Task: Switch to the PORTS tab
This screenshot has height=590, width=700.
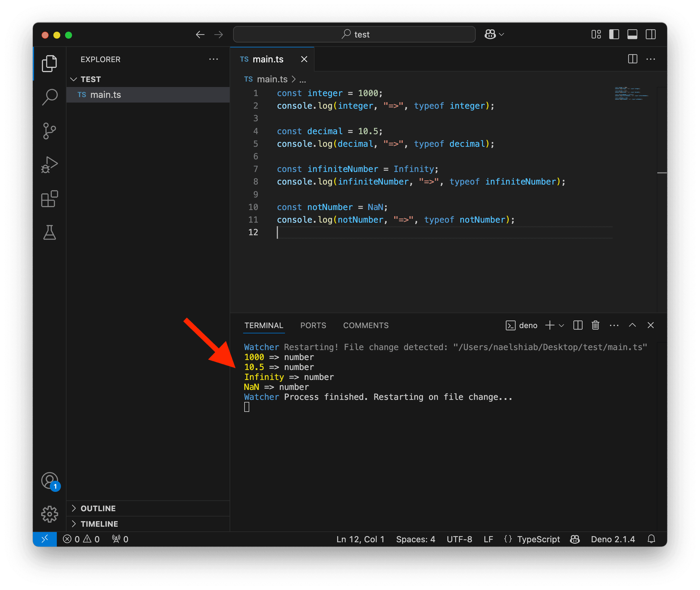Action: tap(313, 325)
